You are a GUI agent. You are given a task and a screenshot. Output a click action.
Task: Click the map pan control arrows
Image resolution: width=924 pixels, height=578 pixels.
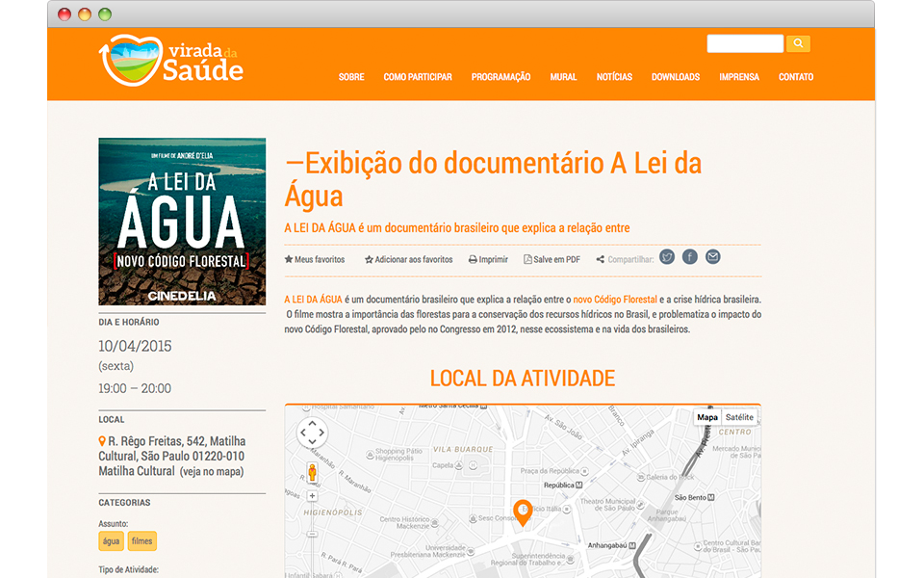(312, 433)
